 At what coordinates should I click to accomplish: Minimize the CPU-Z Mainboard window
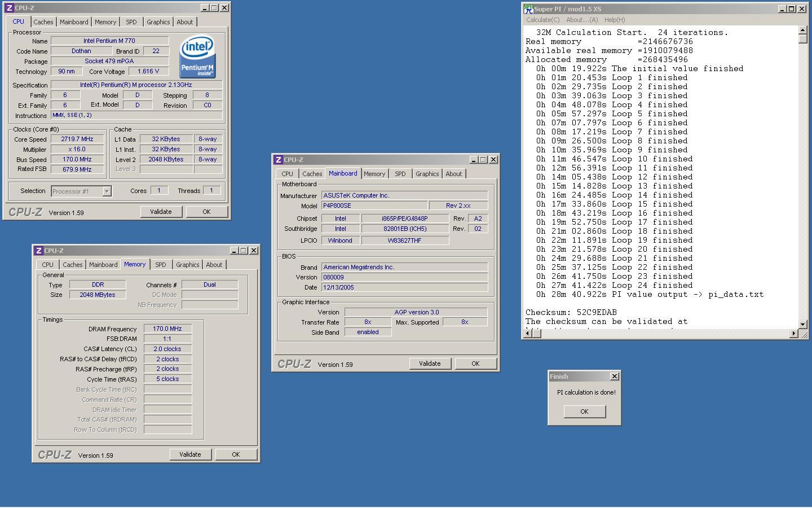click(x=474, y=160)
